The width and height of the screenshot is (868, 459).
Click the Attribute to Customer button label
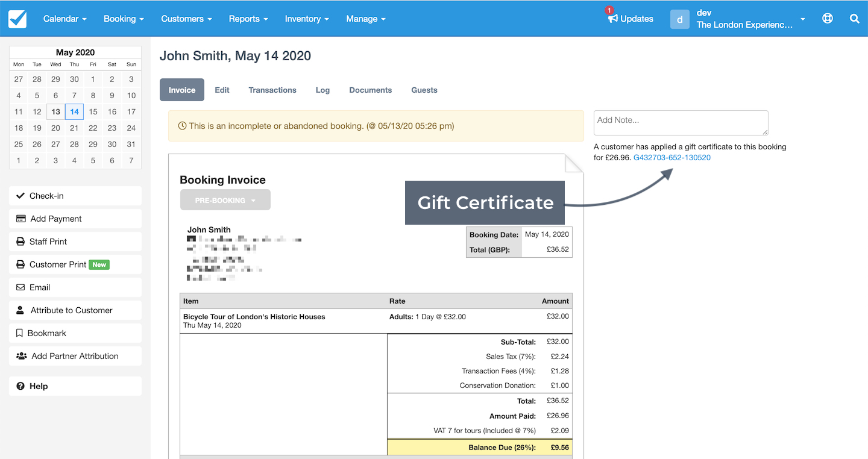(72, 310)
